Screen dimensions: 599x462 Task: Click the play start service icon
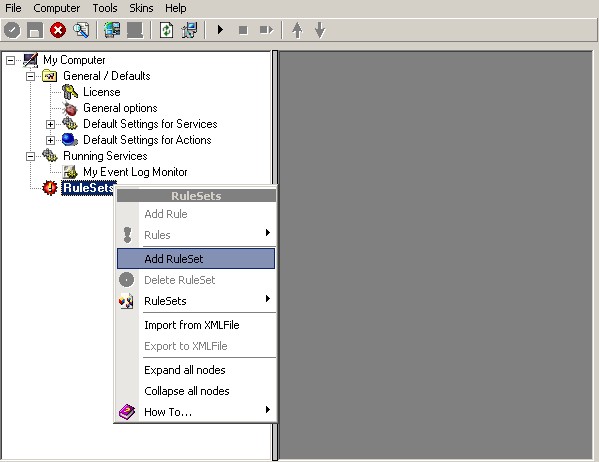click(x=220, y=29)
